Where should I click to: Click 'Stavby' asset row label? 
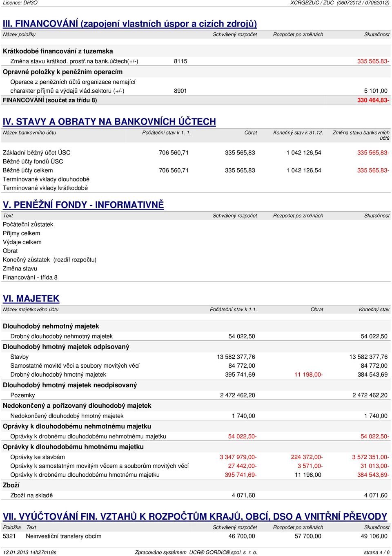point(20,357)
